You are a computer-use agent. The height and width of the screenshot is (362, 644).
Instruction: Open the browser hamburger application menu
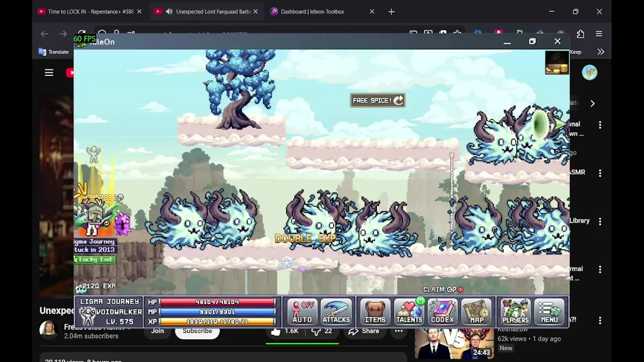pyautogui.click(x=599, y=34)
